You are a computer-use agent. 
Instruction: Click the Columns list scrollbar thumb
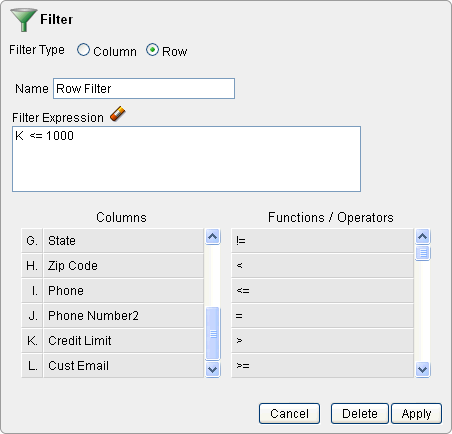213,333
